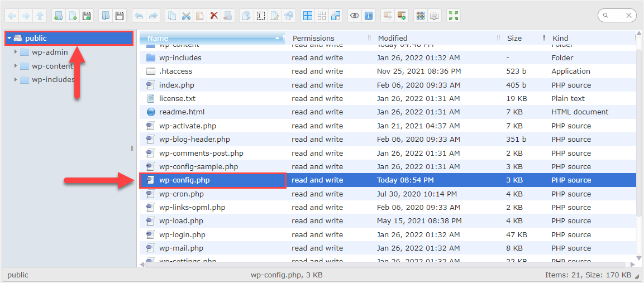644x283 pixels.
Task: Duplicate the selected file
Action: pos(247,16)
